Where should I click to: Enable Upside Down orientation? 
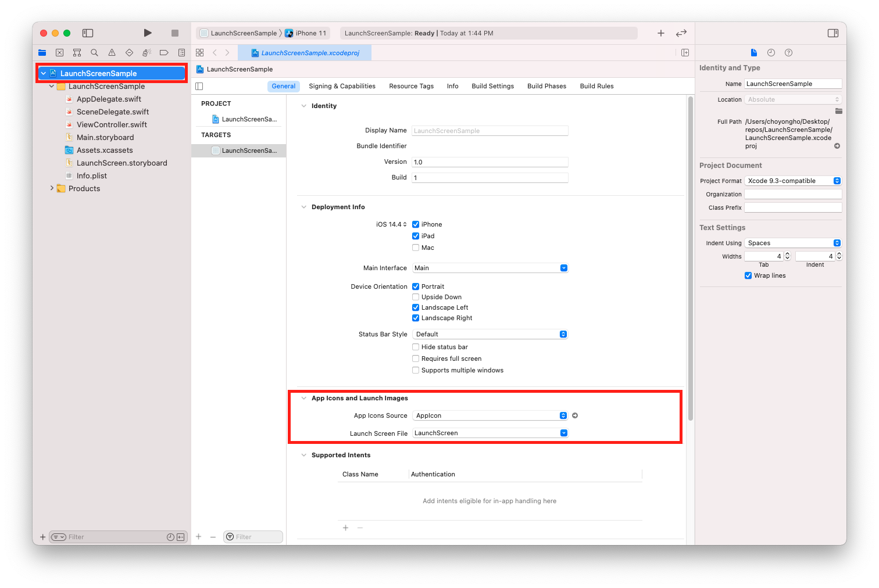click(416, 297)
